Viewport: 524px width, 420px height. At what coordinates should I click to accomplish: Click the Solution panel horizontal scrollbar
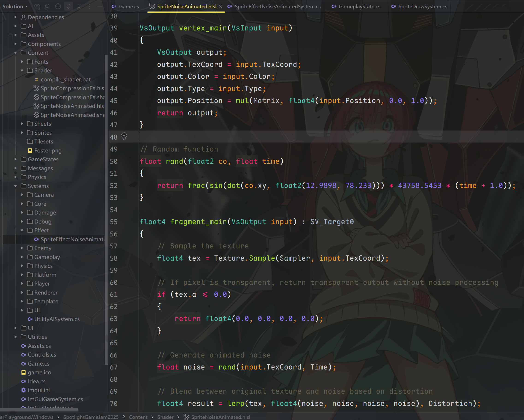click(39, 410)
